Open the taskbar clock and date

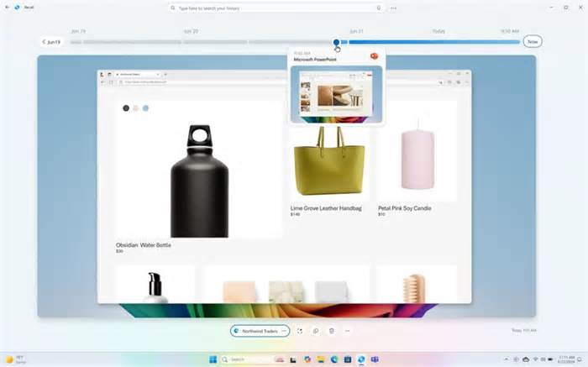pyautogui.click(x=566, y=359)
